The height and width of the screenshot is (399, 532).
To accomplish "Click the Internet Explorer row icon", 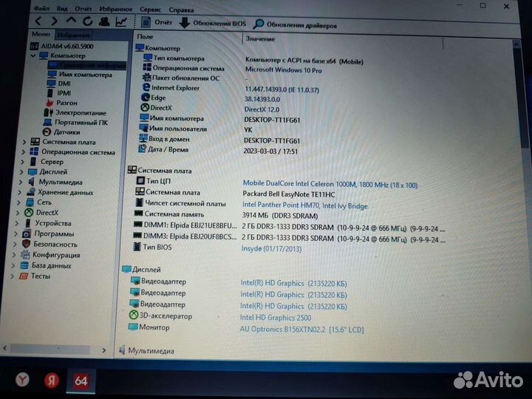I will click(x=146, y=87).
